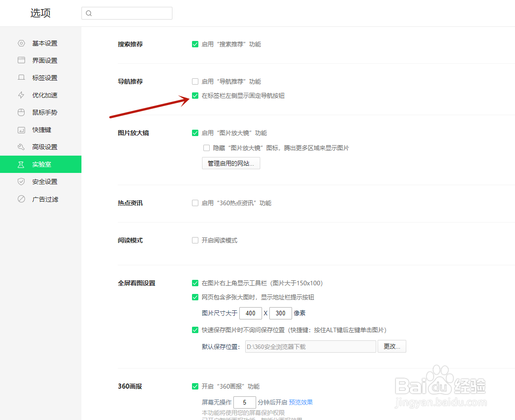This screenshot has height=420, width=515.
Task: Click the 安全设置 shield icon
Action: coord(21,182)
